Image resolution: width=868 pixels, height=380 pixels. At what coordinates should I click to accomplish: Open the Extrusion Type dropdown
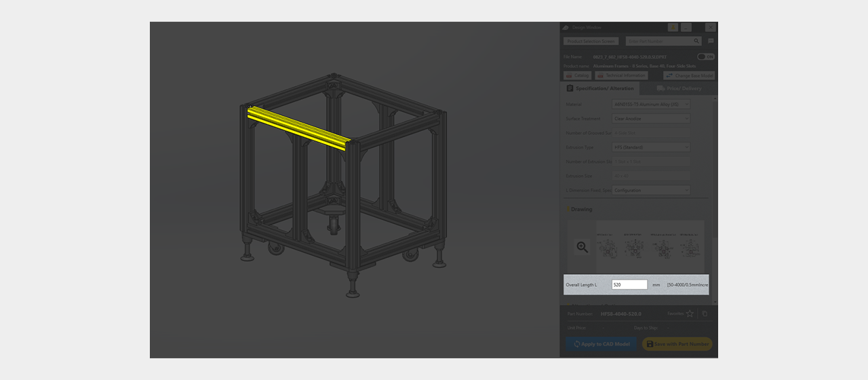coord(651,147)
